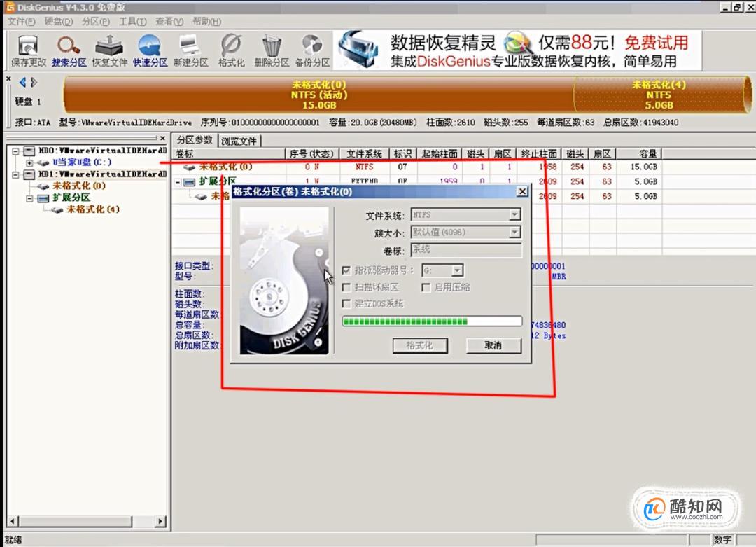Open the 分区(P) menu

95,21
